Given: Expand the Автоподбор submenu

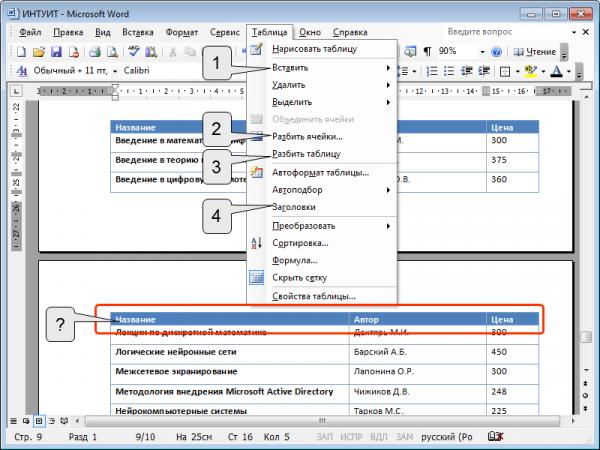Looking at the screenshot, I should point(322,190).
